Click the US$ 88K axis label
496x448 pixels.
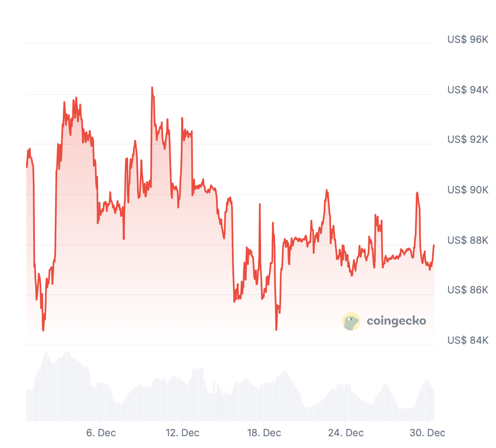pyautogui.click(x=467, y=240)
